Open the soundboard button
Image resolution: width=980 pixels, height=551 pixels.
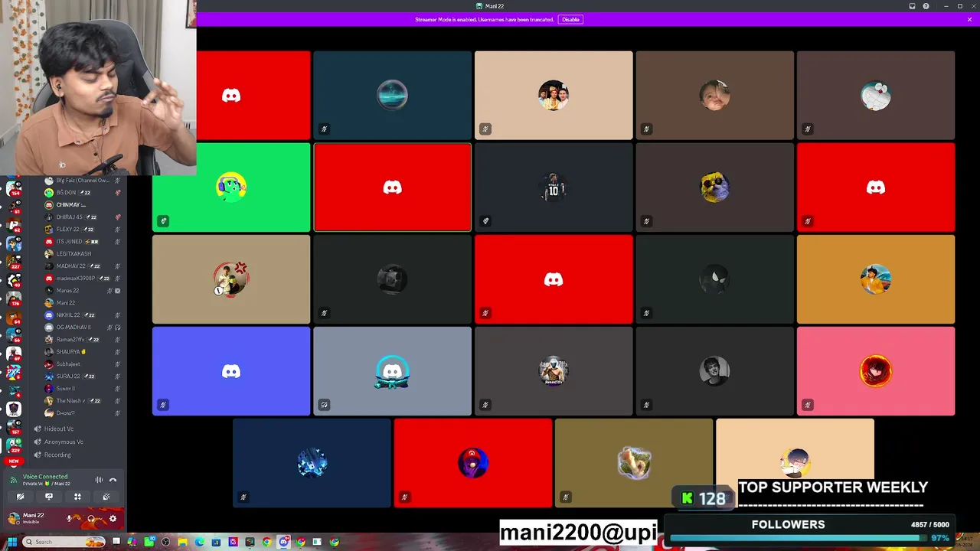point(106,497)
